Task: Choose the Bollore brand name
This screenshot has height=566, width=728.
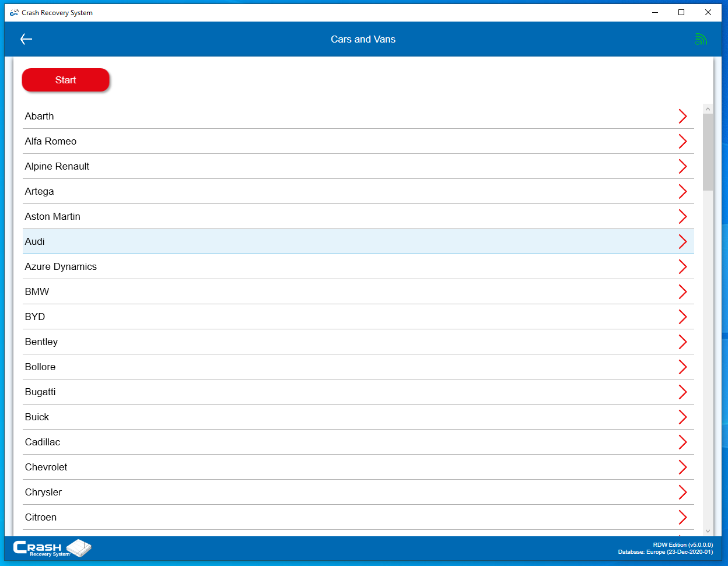Action: pos(40,367)
